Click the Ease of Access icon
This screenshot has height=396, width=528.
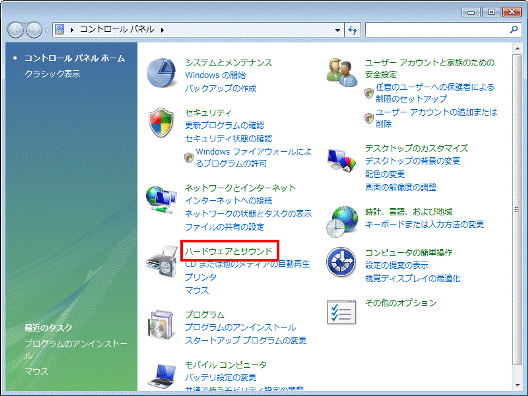point(341,262)
